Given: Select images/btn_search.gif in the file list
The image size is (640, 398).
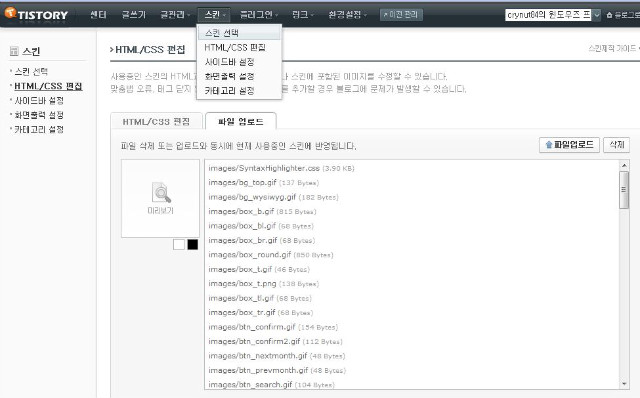Looking at the screenshot, I should [x=272, y=385].
